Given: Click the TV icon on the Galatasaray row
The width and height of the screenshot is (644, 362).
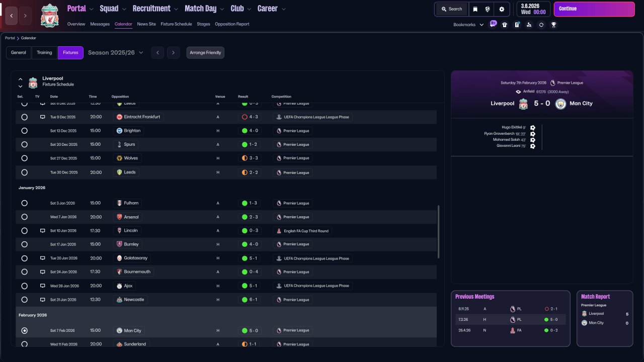Looking at the screenshot, I should [43, 258].
